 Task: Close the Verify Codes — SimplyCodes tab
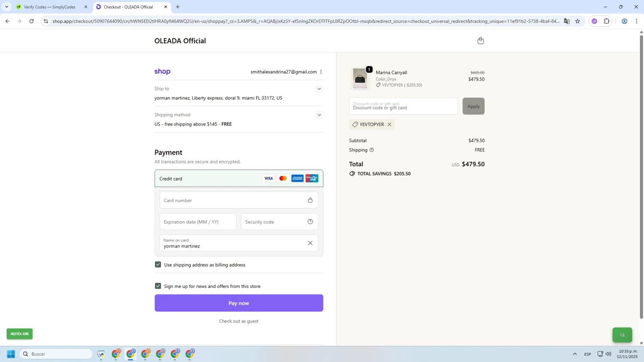coord(86,7)
